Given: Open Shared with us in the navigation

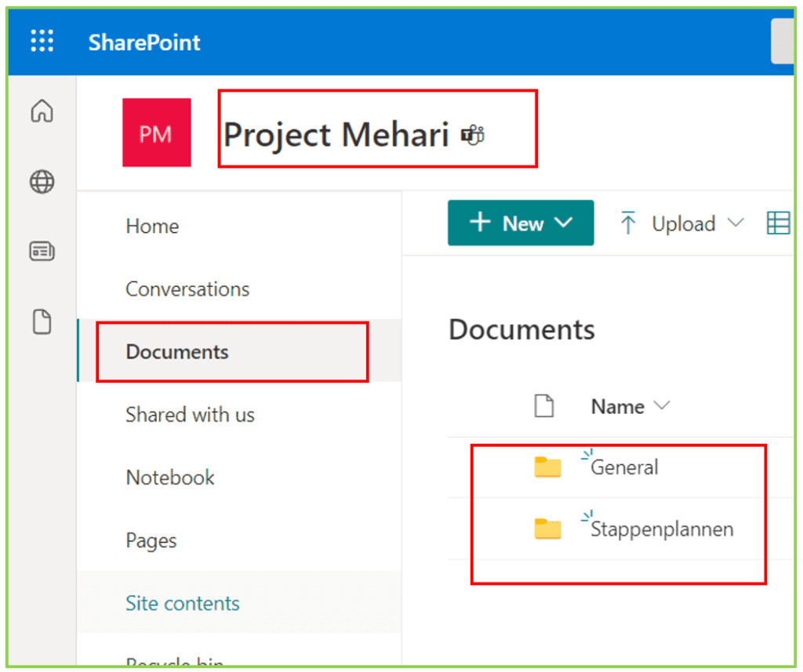Looking at the screenshot, I should (190, 415).
